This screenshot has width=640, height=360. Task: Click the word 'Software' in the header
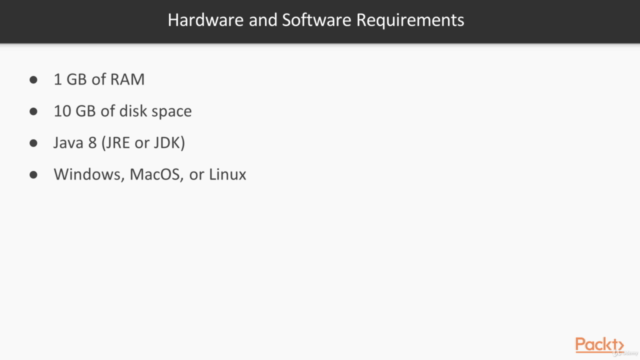[x=316, y=20]
